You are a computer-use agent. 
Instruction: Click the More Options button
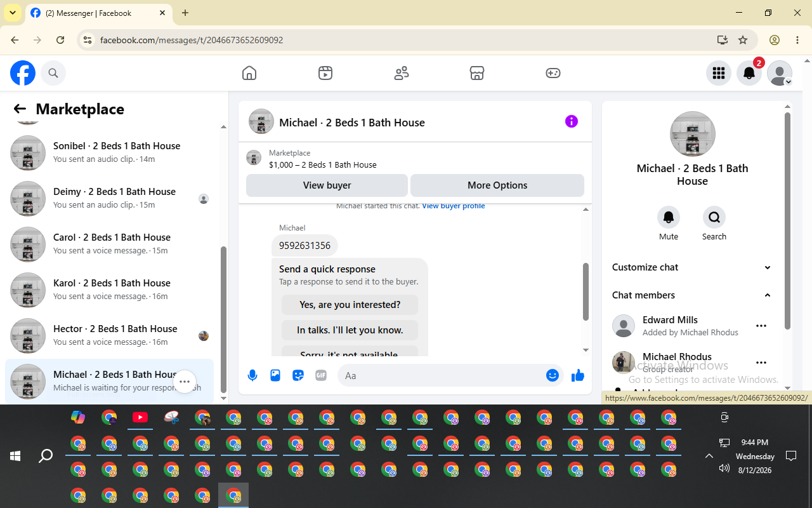tap(497, 185)
